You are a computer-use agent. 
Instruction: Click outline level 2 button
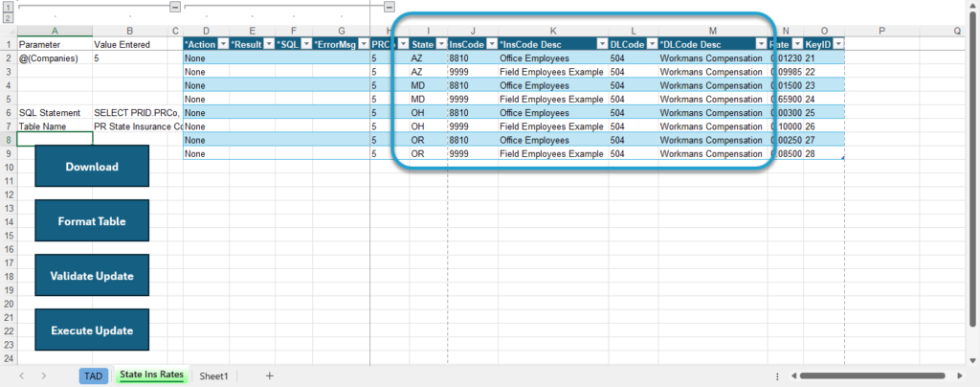8,18
